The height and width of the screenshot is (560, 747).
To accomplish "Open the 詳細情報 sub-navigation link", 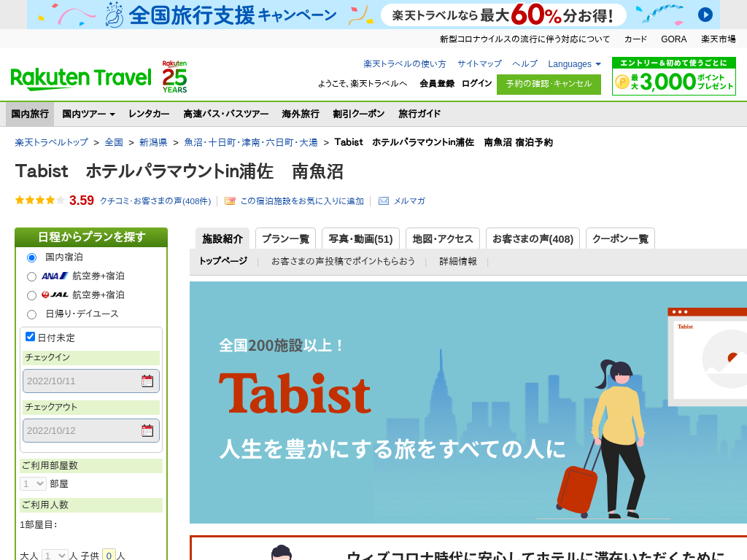I will click(x=458, y=261).
